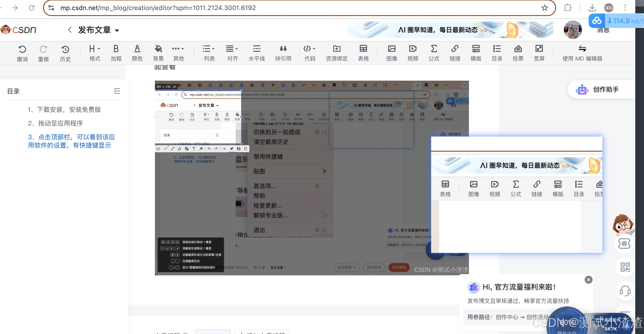The height and width of the screenshot is (334, 644).
Task: Jump to 2、拖动至应用程序 outline item
Action: coord(55,123)
